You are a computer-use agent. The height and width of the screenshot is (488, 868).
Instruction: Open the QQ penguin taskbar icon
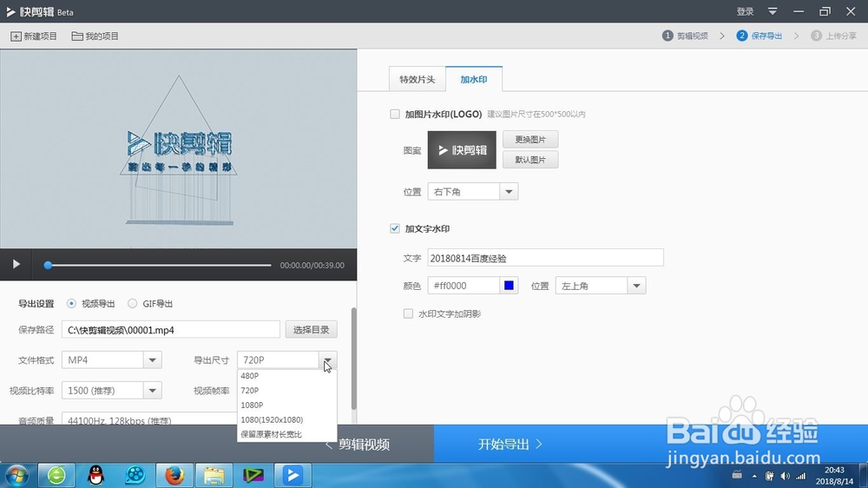pyautogui.click(x=95, y=475)
